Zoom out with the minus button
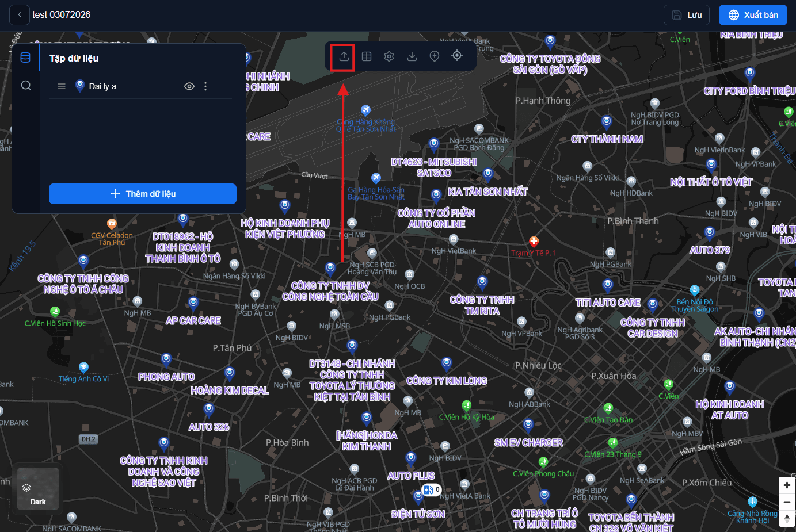The height and width of the screenshot is (532, 796). coord(787,502)
